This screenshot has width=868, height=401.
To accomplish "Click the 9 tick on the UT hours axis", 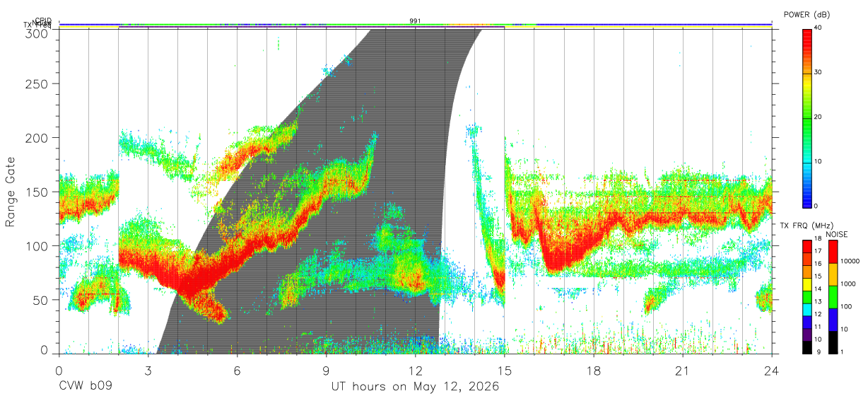I will point(327,370).
